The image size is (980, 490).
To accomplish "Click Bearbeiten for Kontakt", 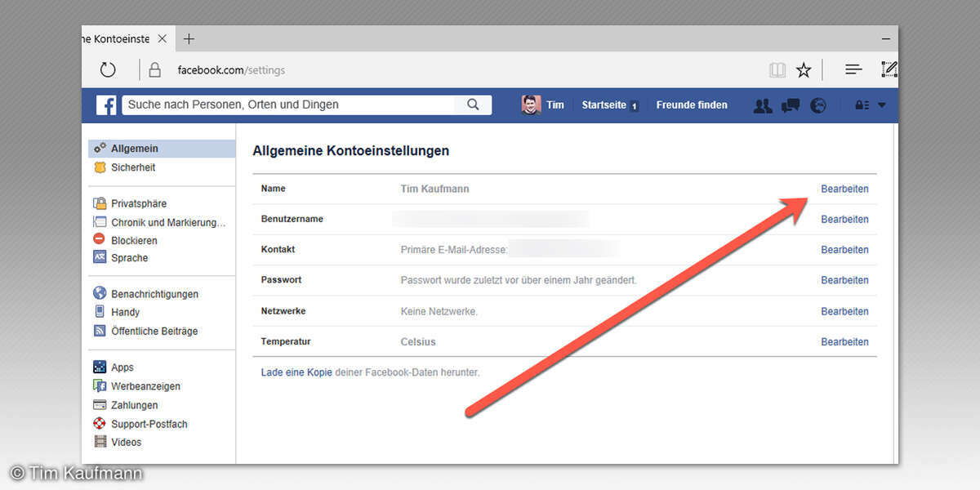I will coord(844,250).
